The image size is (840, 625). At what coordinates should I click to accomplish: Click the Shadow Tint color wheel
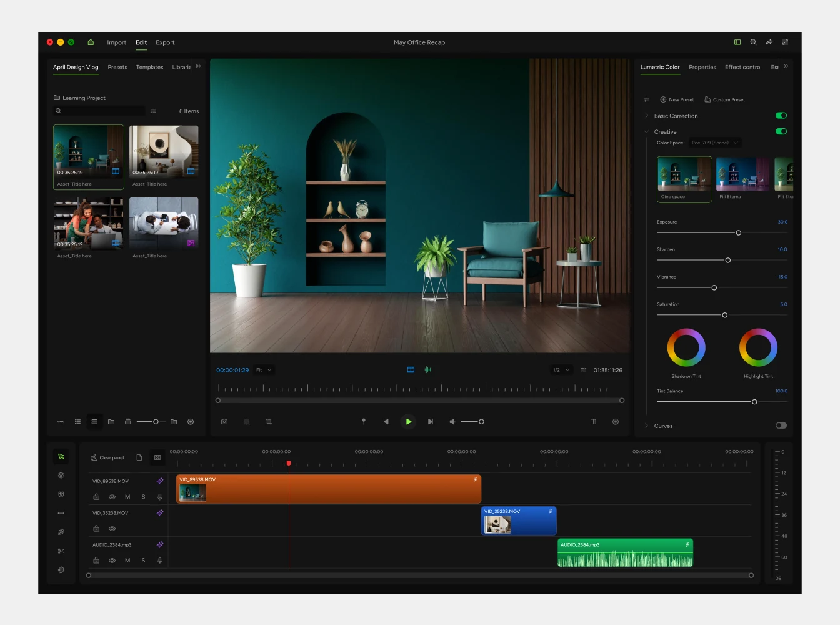pos(686,347)
